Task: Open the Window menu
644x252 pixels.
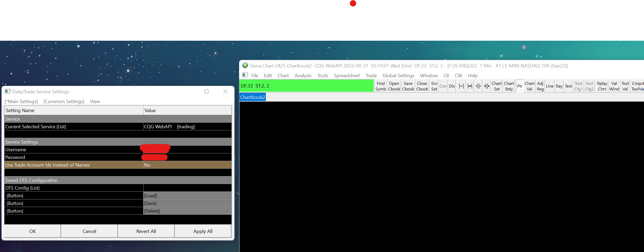Action: [x=429, y=76]
